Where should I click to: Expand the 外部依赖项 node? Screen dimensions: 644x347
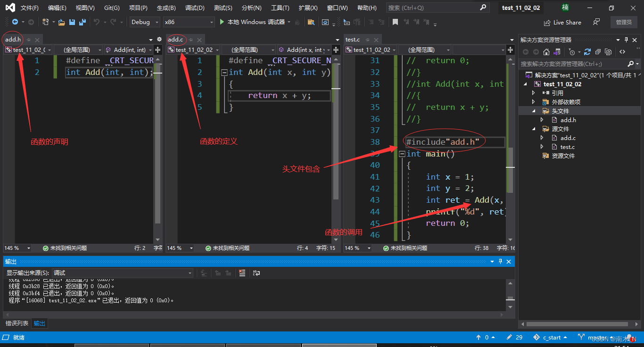[533, 102]
